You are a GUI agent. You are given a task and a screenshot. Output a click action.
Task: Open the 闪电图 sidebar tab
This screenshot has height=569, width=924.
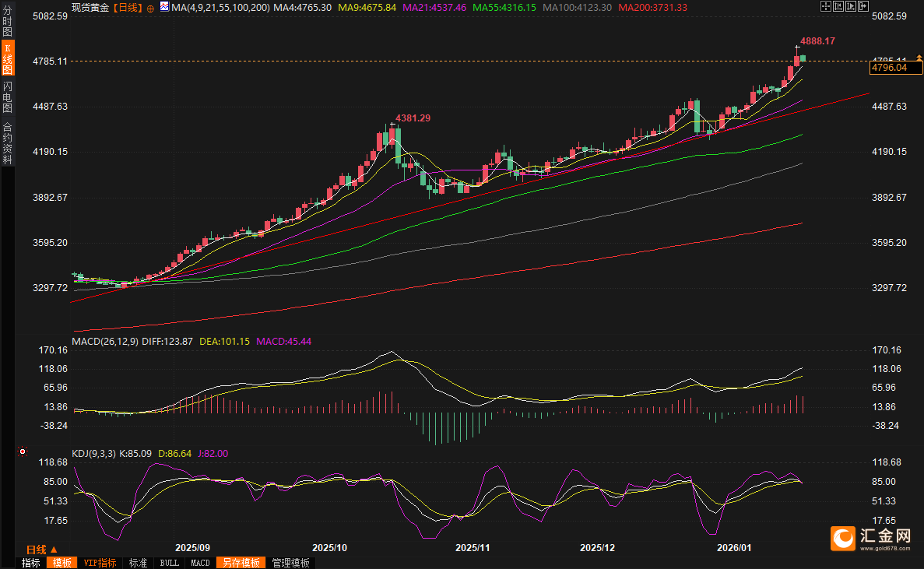click(8, 97)
